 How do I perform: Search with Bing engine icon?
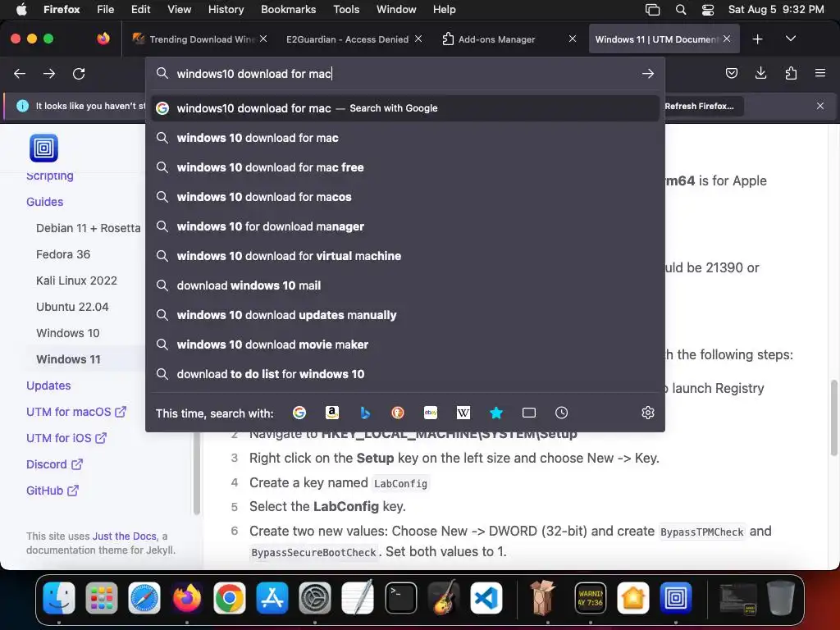(365, 413)
